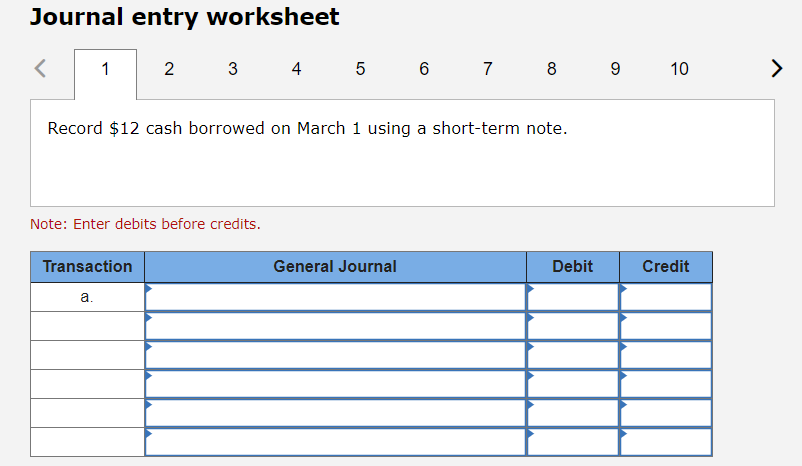Click Debit field in second row
Image resolution: width=802 pixels, height=466 pixels.
pos(573,326)
